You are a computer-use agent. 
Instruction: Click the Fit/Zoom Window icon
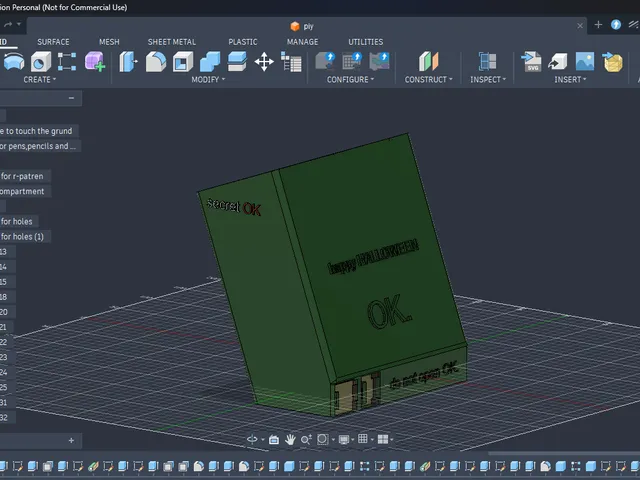point(322,440)
